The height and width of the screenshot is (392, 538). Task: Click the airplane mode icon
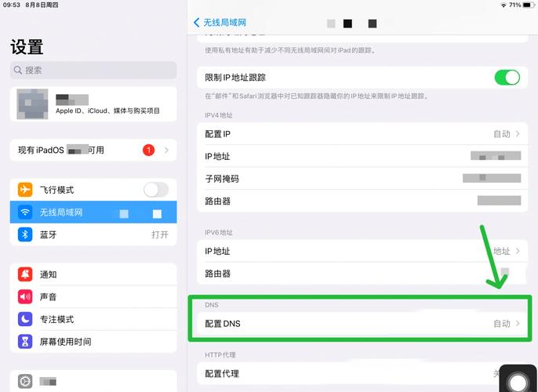click(x=25, y=190)
